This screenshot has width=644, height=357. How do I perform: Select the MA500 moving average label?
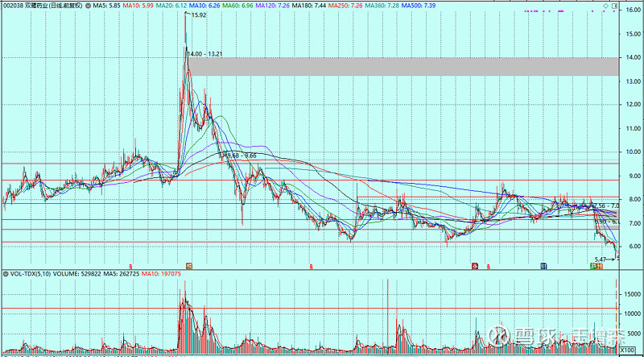coord(417,6)
